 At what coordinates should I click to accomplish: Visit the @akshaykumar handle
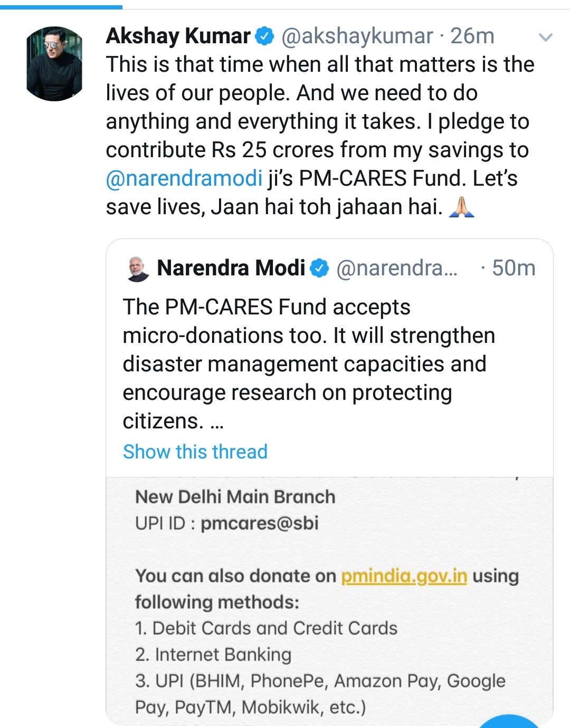point(357,36)
